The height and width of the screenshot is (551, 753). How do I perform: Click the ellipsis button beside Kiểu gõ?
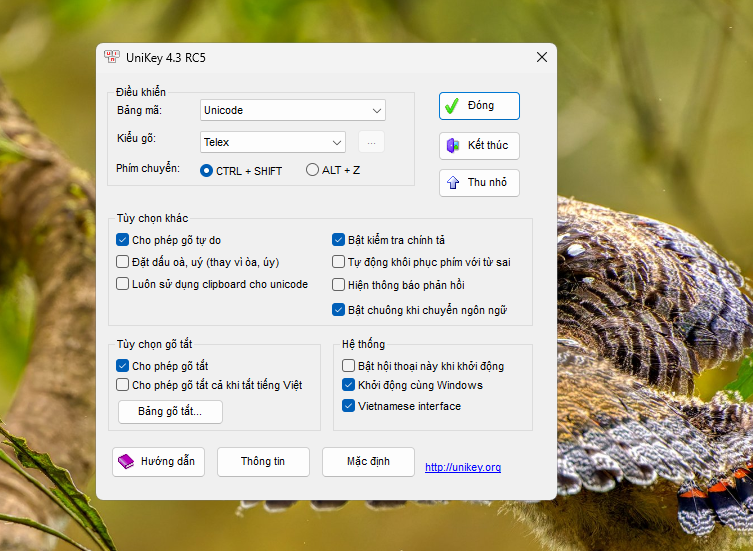click(x=371, y=142)
